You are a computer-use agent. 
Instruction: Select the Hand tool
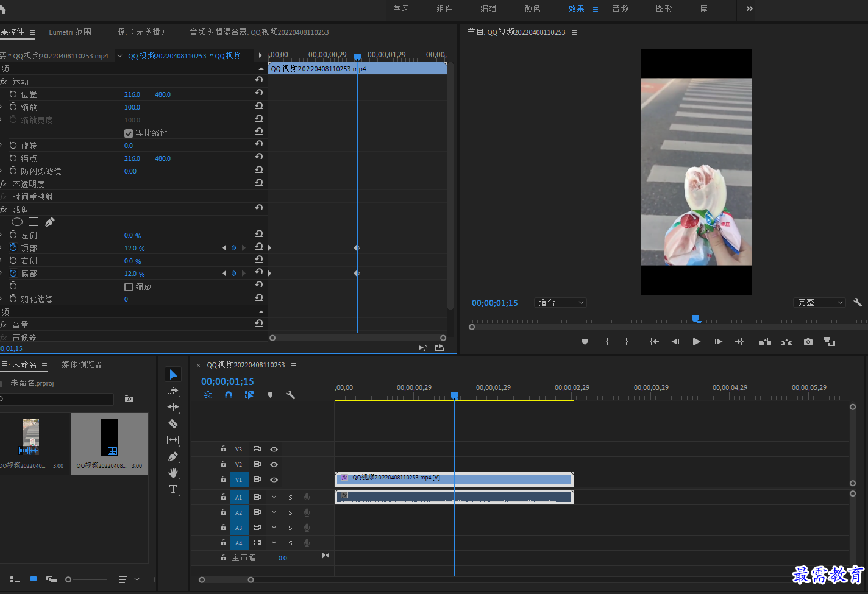(x=173, y=473)
